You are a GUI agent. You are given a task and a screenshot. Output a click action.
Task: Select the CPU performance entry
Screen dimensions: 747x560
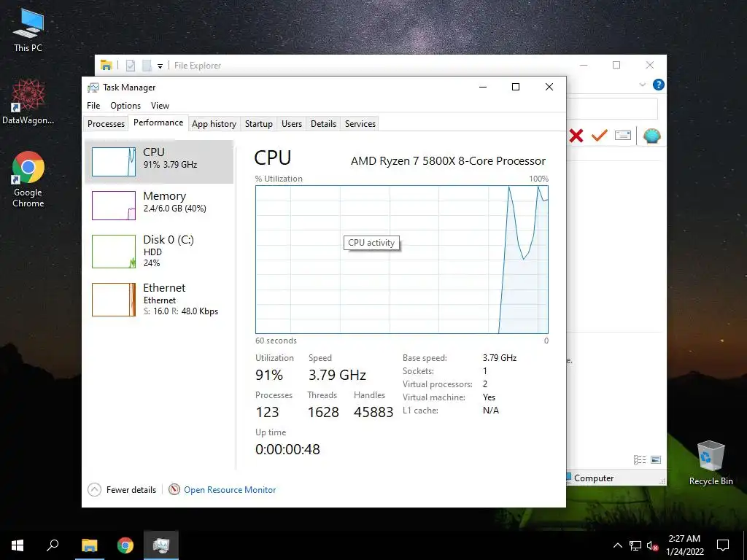(159, 161)
